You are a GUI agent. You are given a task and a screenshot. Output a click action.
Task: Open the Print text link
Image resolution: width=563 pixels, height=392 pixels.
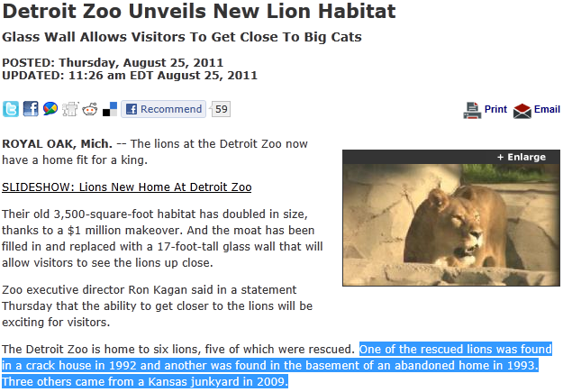(495, 109)
